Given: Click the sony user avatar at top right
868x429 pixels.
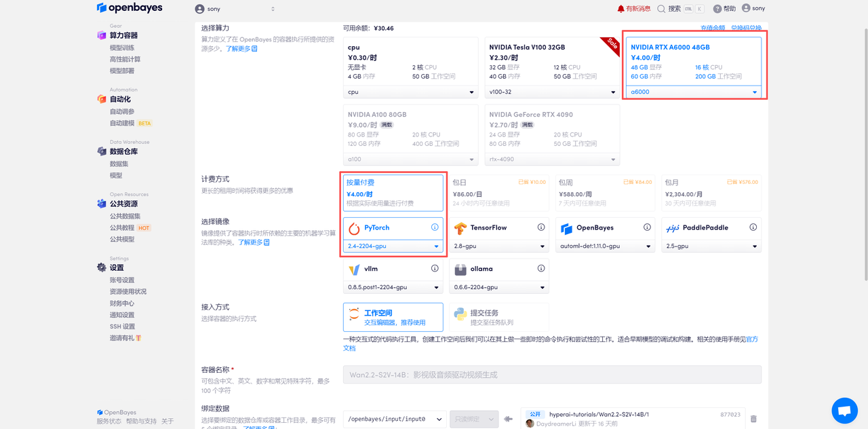Looking at the screenshot, I should (x=746, y=8).
